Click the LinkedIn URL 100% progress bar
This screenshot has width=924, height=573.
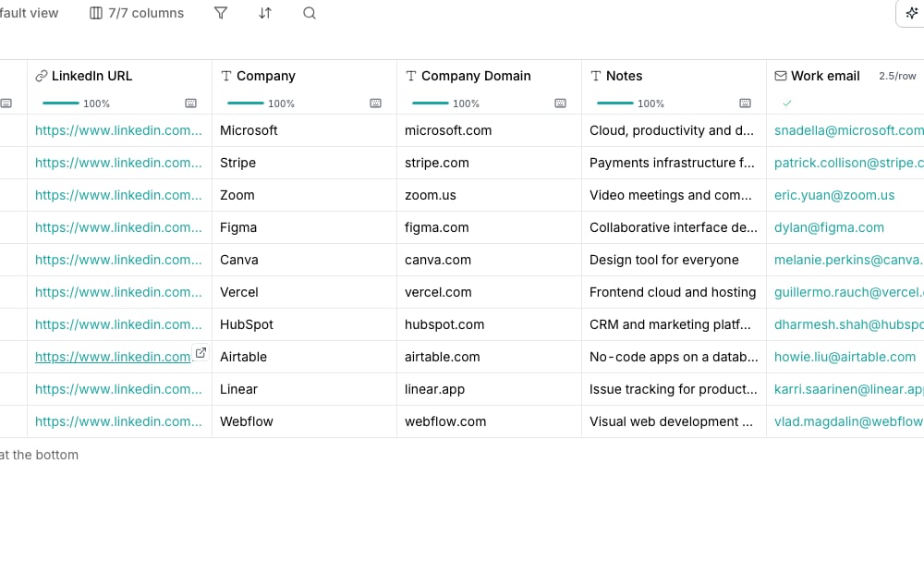click(x=61, y=104)
